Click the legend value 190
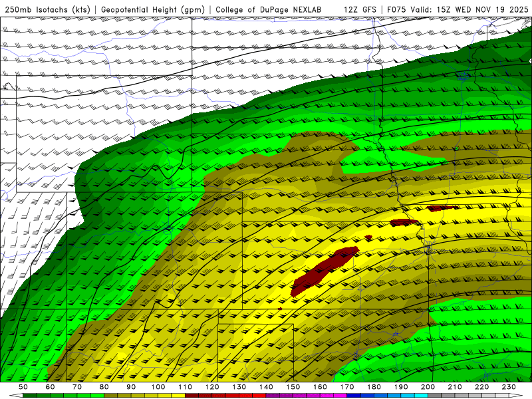 401,387
